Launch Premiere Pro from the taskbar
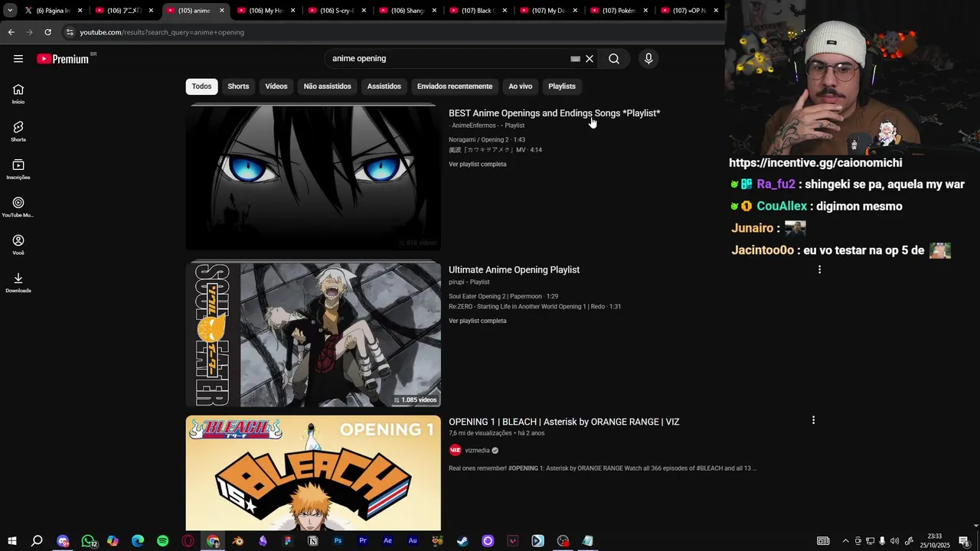Viewport: 980px width, 551px height. coord(363,541)
